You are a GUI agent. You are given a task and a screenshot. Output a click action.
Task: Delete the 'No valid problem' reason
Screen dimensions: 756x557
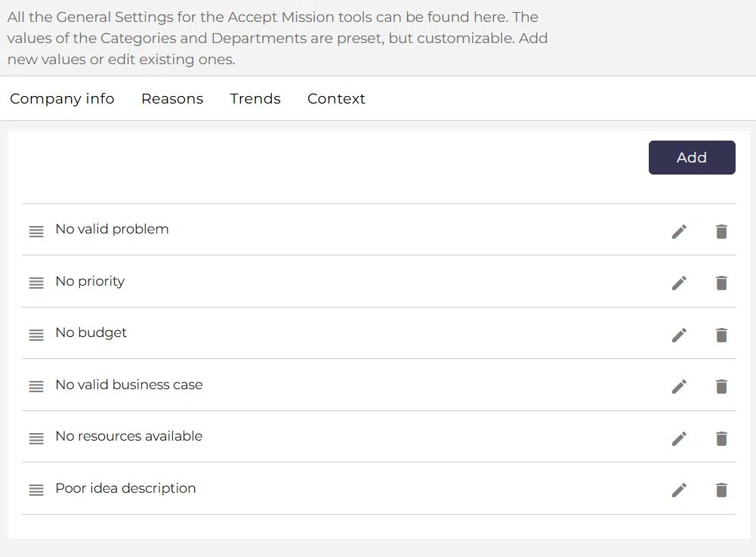[x=721, y=232]
